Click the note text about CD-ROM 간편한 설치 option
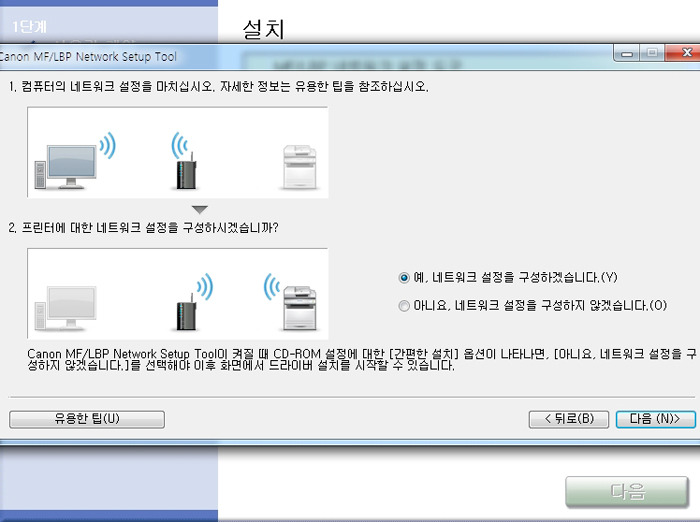Image resolution: width=700 pixels, height=522 pixels. coord(362,360)
